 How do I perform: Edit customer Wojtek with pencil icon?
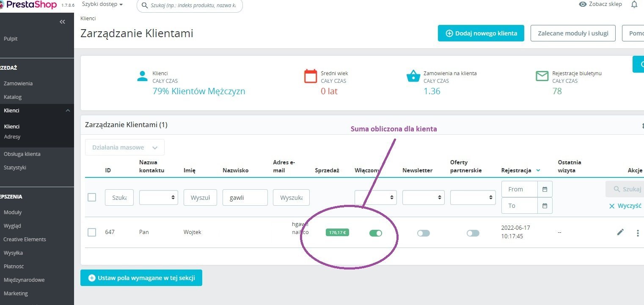tap(620, 232)
